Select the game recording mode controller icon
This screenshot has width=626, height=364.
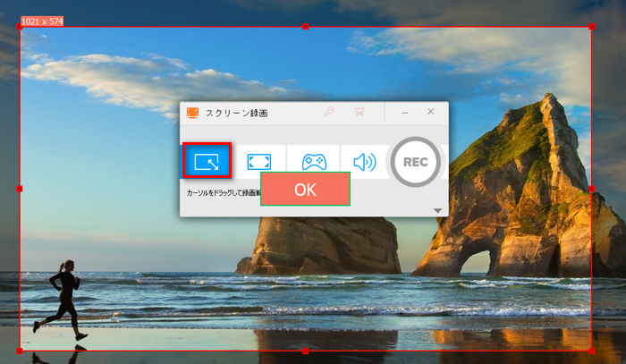(x=314, y=161)
